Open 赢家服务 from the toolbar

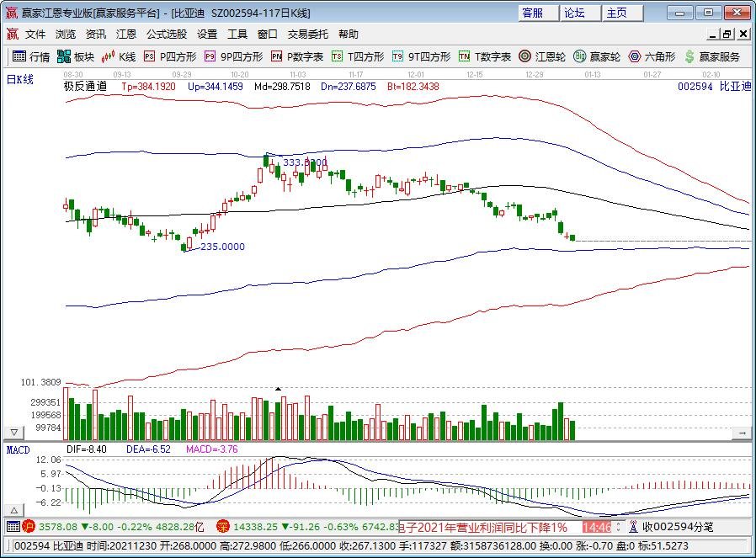click(712, 57)
